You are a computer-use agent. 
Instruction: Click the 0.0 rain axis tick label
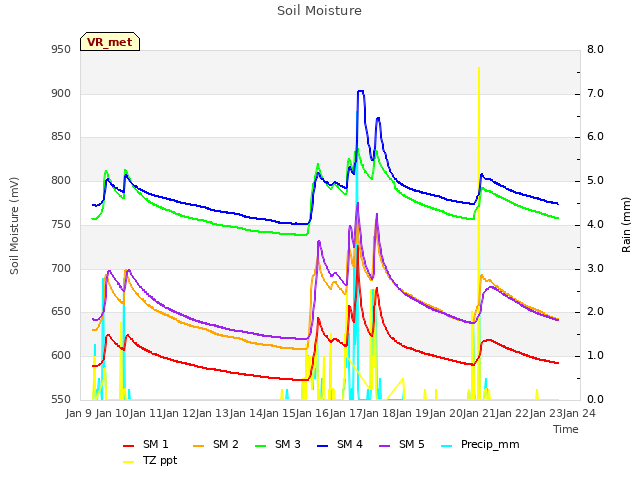click(595, 399)
